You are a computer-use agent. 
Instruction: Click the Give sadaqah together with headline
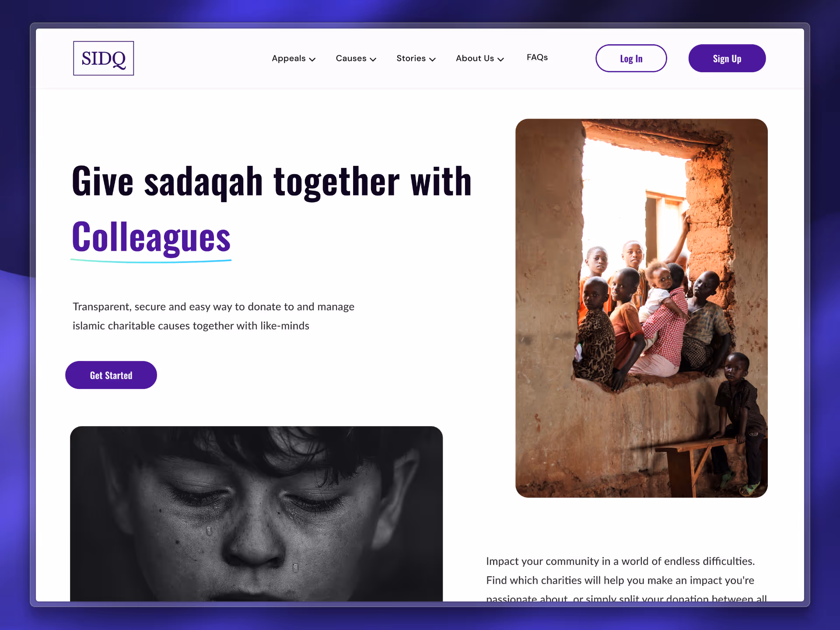coord(272,182)
